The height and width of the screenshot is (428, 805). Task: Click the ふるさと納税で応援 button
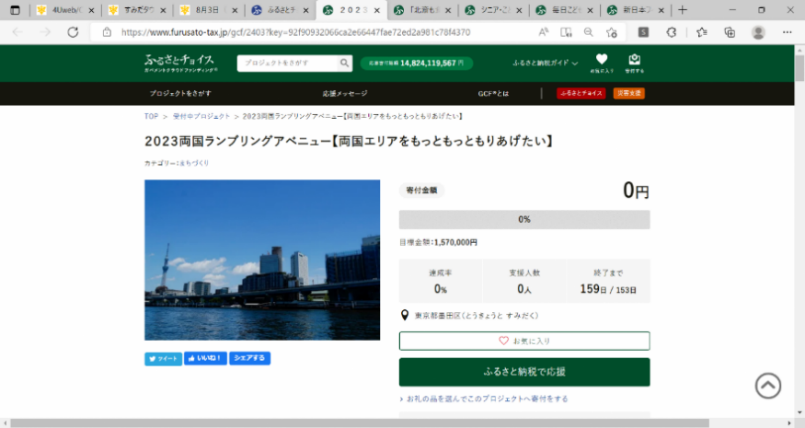pos(524,372)
